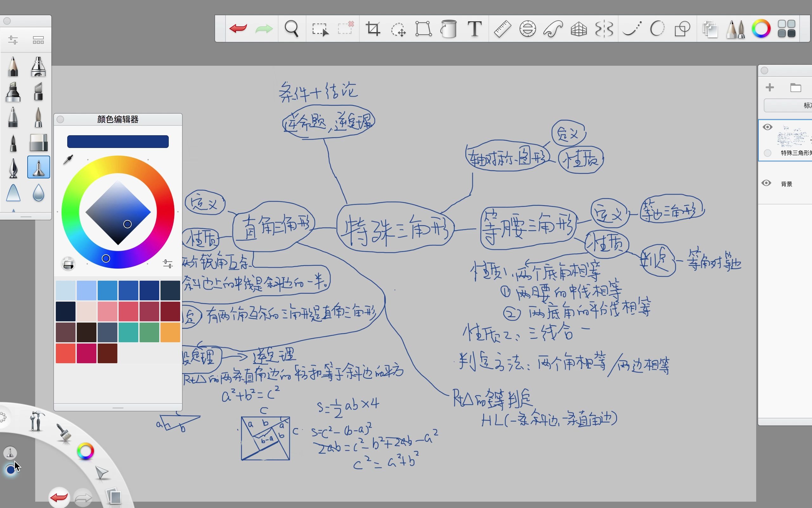Toggle the brush palette from toolbar

coord(735,29)
